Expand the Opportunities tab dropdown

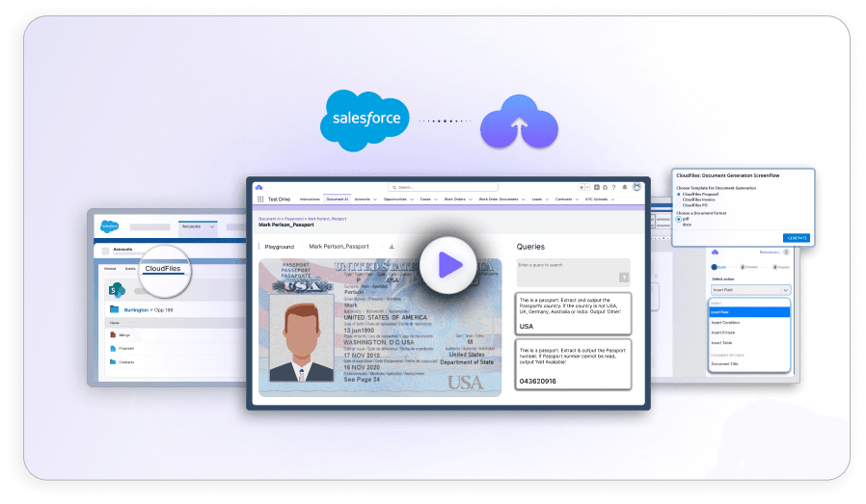412,199
